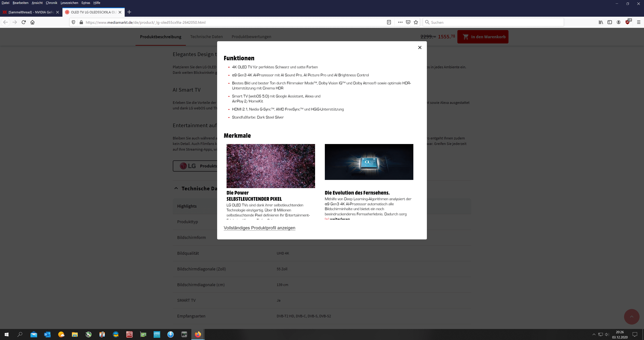The height and width of the screenshot is (340, 644).
Task: Collapse the Technische Daten section chevron
Action: (176, 188)
